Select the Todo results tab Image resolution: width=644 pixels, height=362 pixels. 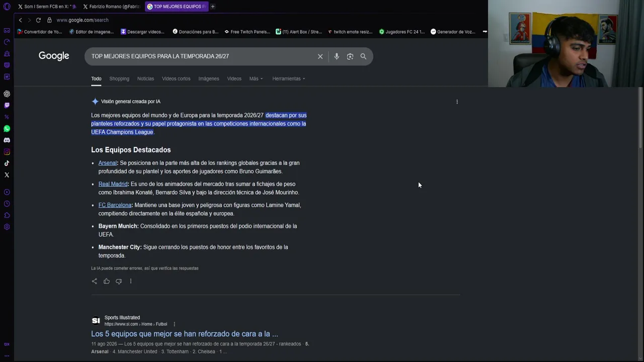coord(96,78)
